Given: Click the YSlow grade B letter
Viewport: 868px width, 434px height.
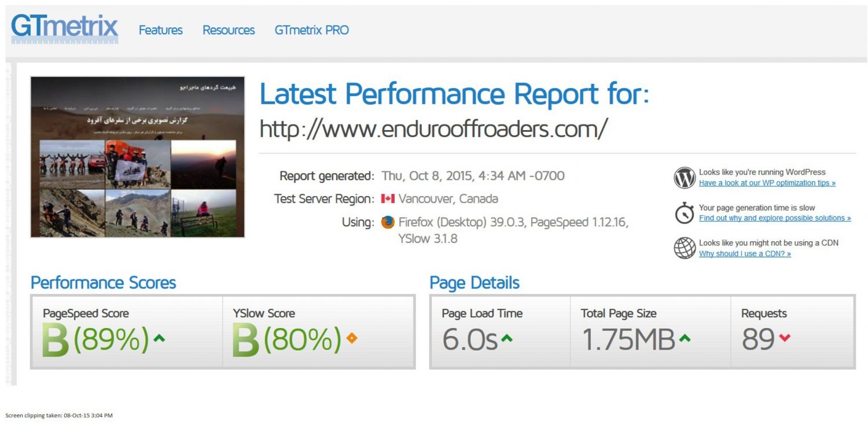Looking at the screenshot, I should [246, 340].
